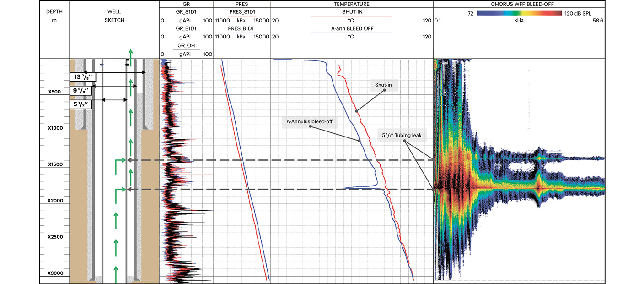The image size is (644, 284).
Task: Open the TEMPERATURE track header
Action: pyautogui.click(x=351, y=4)
